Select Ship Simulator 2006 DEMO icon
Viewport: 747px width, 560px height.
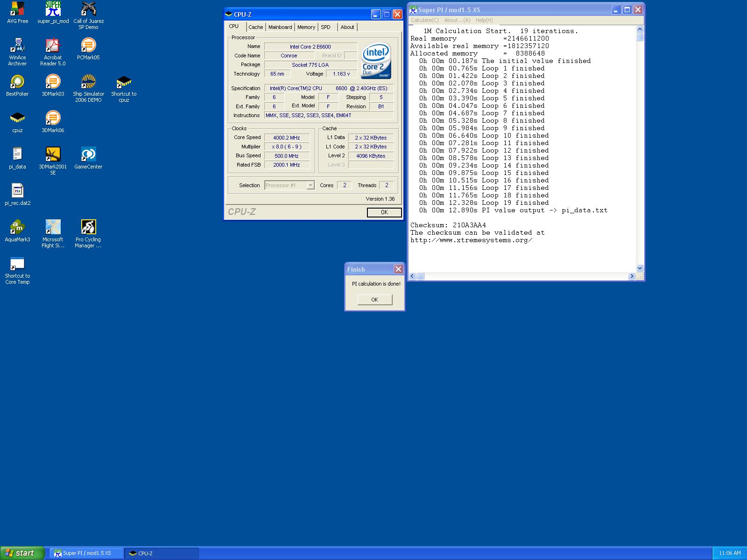[x=88, y=88]
